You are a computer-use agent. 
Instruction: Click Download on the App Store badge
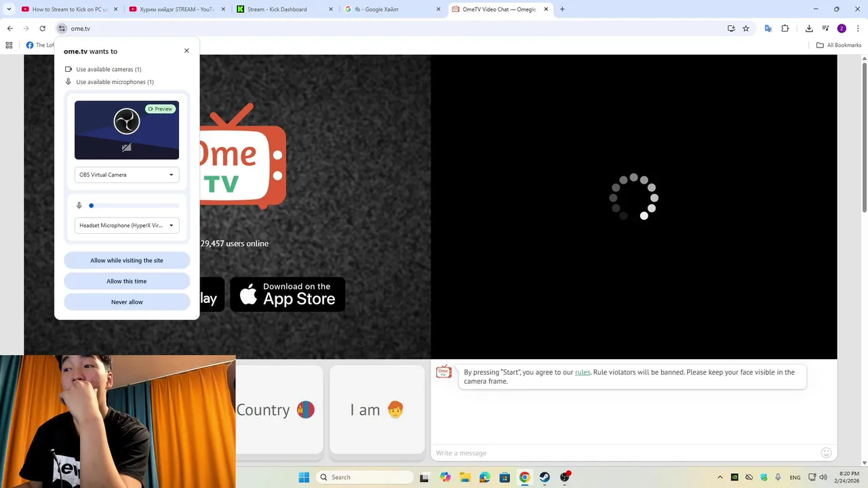288,294
